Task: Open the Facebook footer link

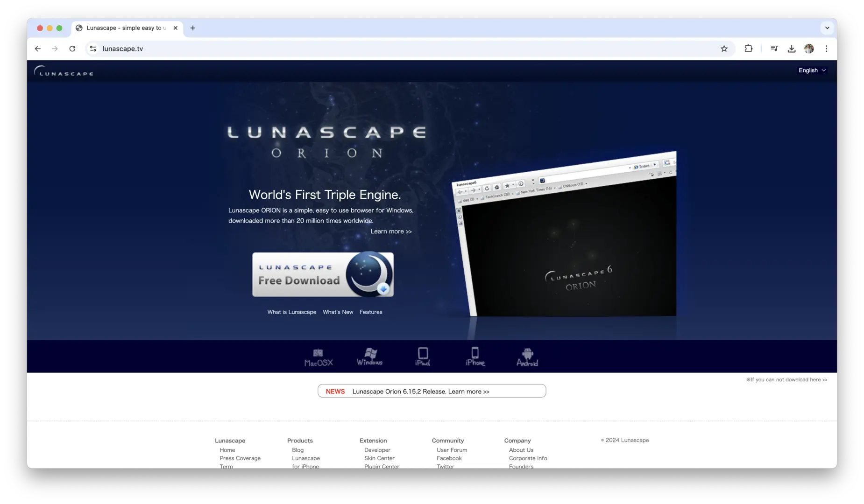Action: (x=449, y=458)
